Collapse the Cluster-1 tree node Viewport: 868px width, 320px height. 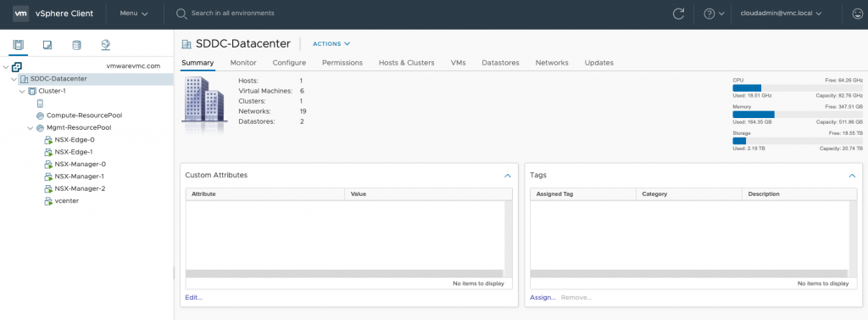22,91
